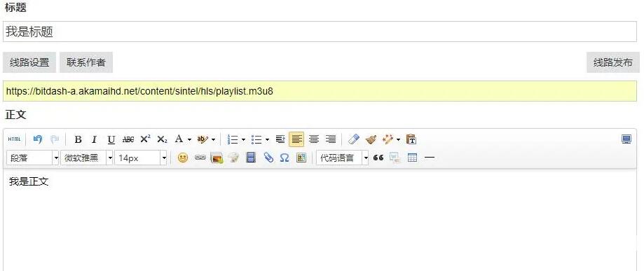
Task: Attach a file with paperclip icon
Action: click(x=268, y=158)
